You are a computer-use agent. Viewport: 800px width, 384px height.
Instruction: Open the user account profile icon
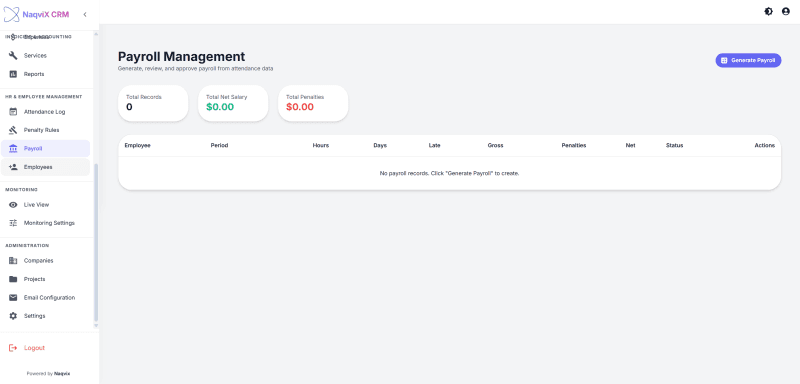(786, 11)
